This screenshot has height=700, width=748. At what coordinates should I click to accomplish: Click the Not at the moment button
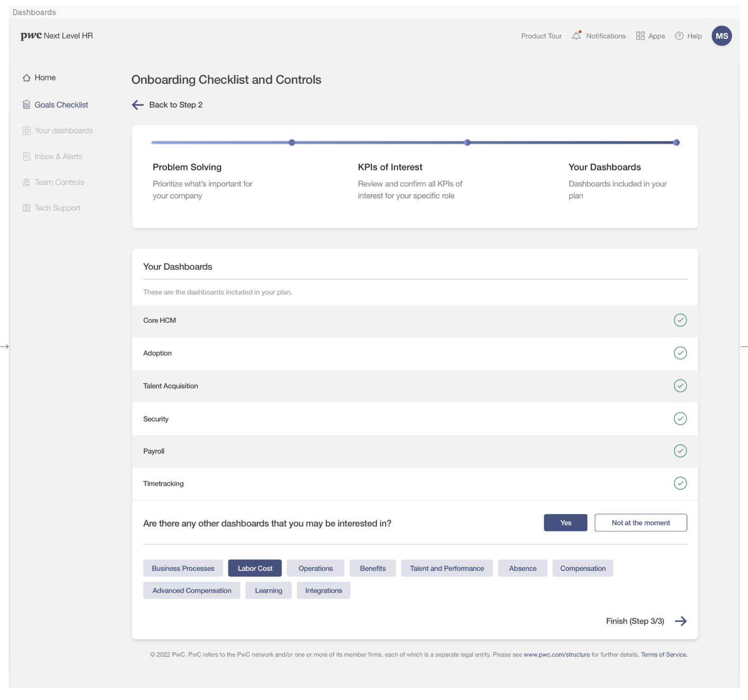point(641,523)
